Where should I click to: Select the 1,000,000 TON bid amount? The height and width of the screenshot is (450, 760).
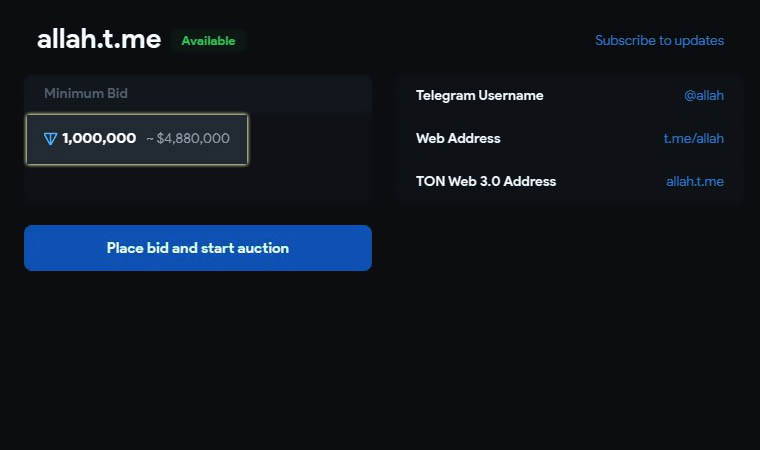(99, 139)
